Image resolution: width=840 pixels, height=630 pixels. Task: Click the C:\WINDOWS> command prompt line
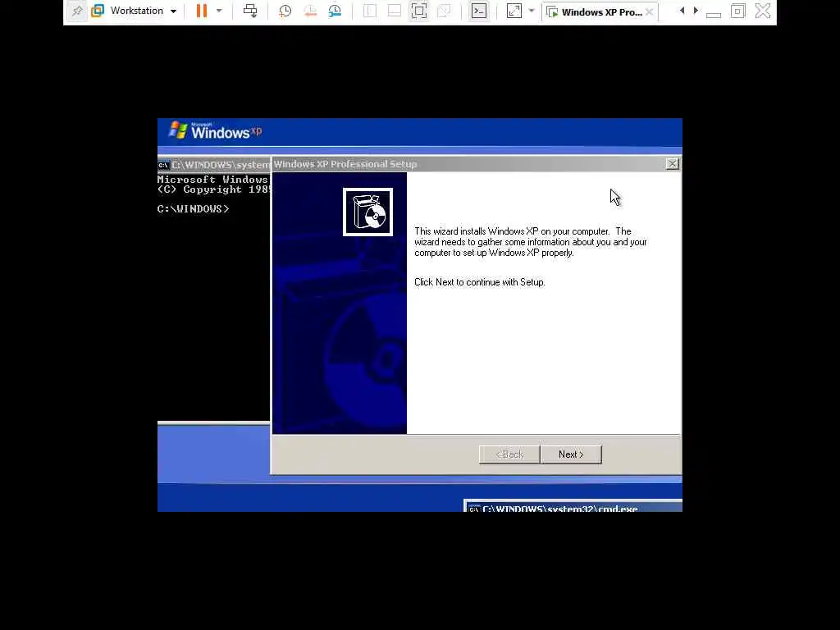point(194,209)
